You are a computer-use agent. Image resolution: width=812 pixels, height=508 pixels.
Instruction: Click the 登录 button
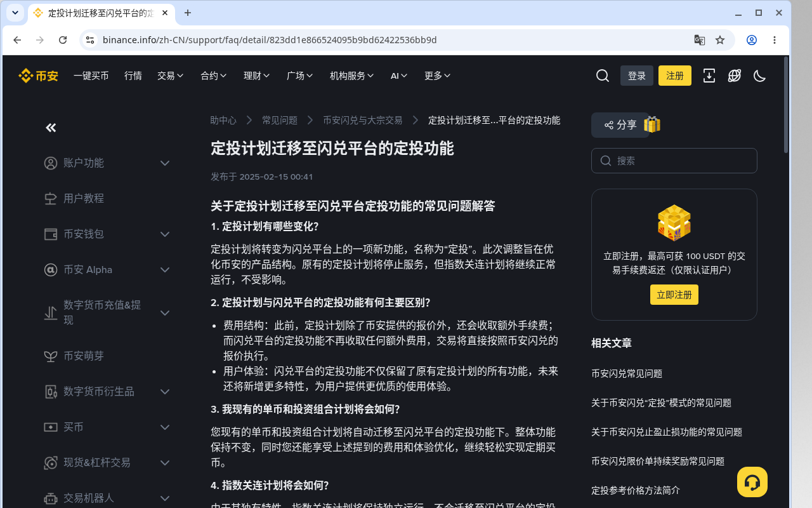637,76
